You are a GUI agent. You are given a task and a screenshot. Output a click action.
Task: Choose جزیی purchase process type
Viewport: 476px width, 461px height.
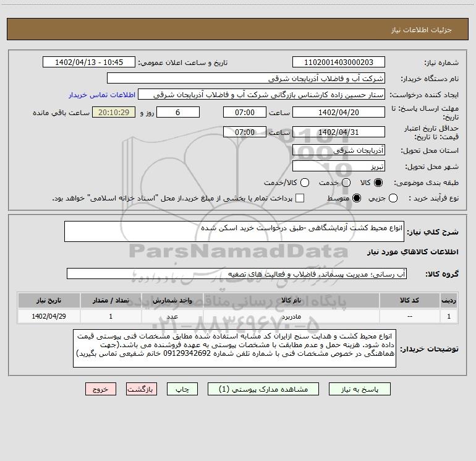pos(393,198)
